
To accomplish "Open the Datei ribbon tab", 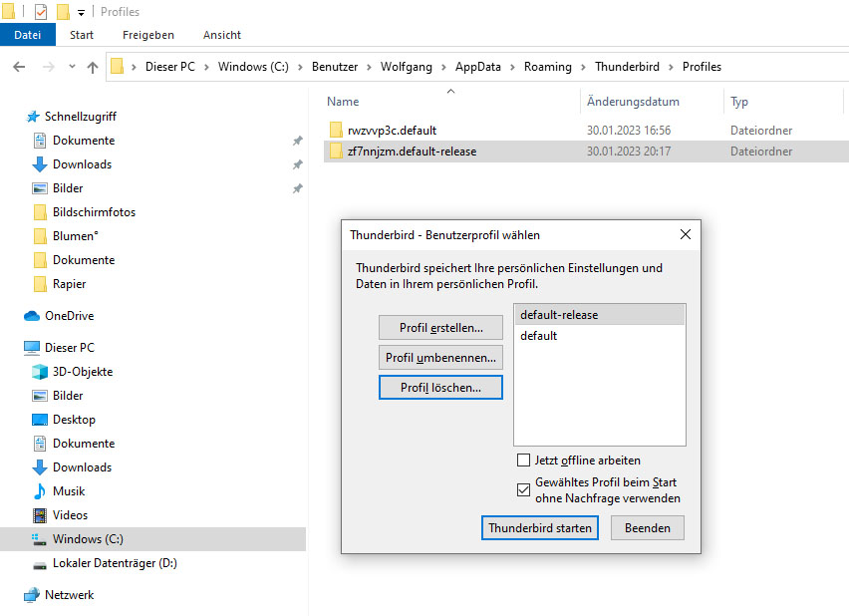I will click(28, 35).
